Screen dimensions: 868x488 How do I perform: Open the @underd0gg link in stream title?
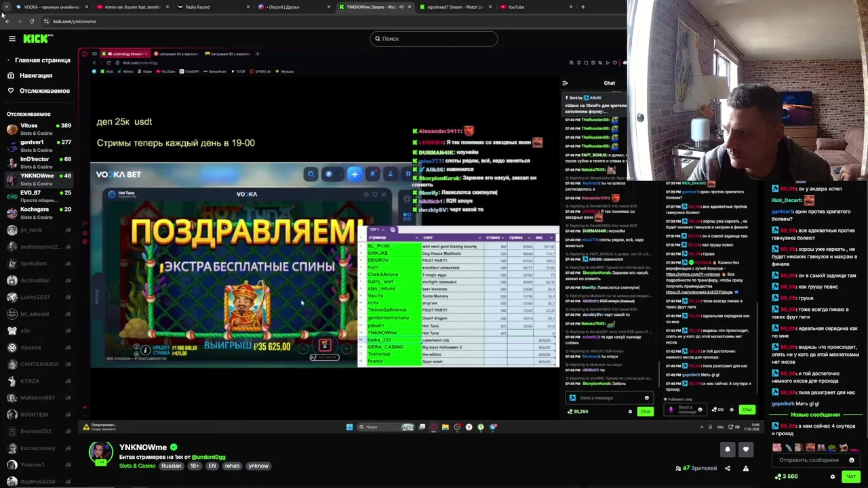click(x=208, y=457)
